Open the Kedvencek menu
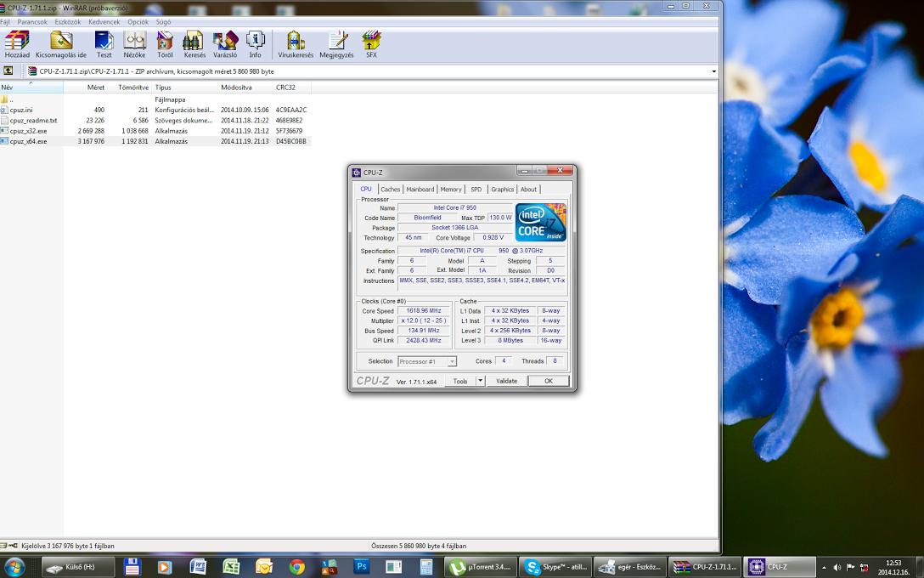This screenshot has height=578, width=924. (x=104, y=22)
